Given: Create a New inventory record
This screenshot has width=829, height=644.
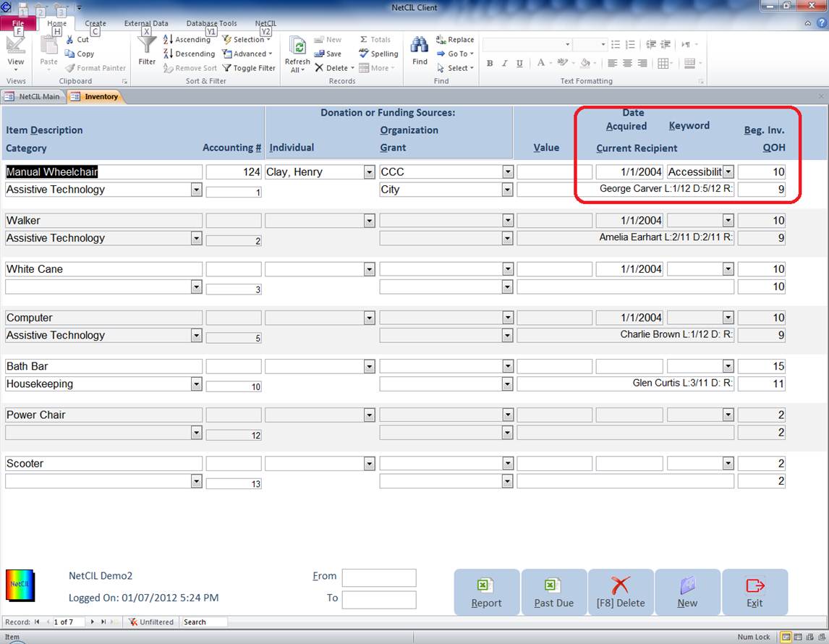Looking at the screenshot, I should coord(687,592).
